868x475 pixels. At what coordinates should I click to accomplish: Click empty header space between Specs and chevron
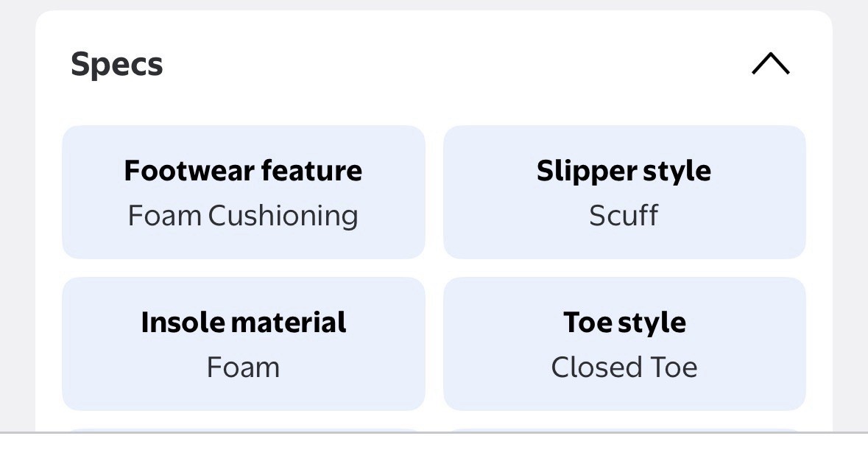[442, 64]
